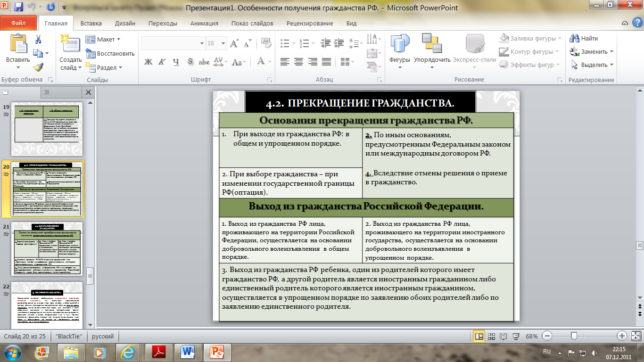Click the Создать слайд new slide button
The width and height of the screenshot is (644, 362).
click(x=71, y=52)
